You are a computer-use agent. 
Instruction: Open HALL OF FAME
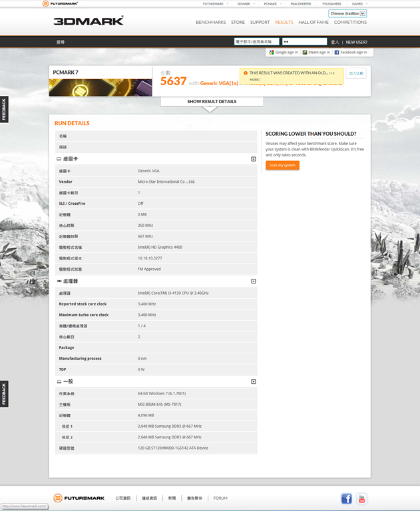pyautogui.click(x=314, y=22)
